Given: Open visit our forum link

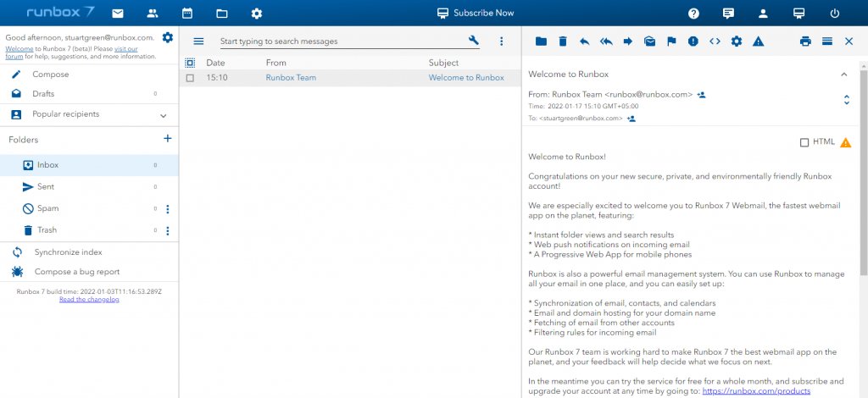Looking at the screenshot, I should [126, 48].
